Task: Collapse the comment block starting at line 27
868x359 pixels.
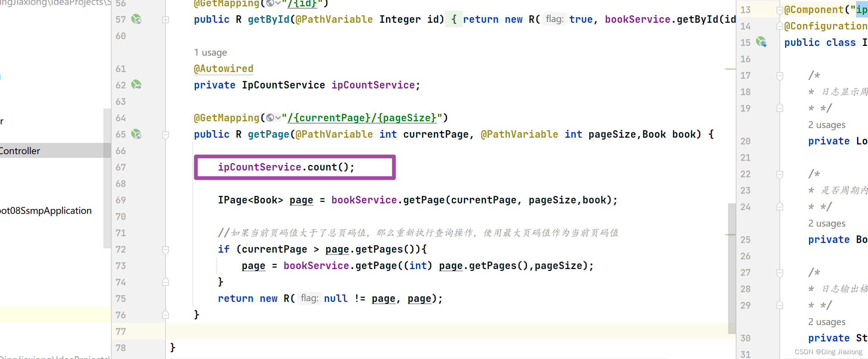Action: click(780, 273)
